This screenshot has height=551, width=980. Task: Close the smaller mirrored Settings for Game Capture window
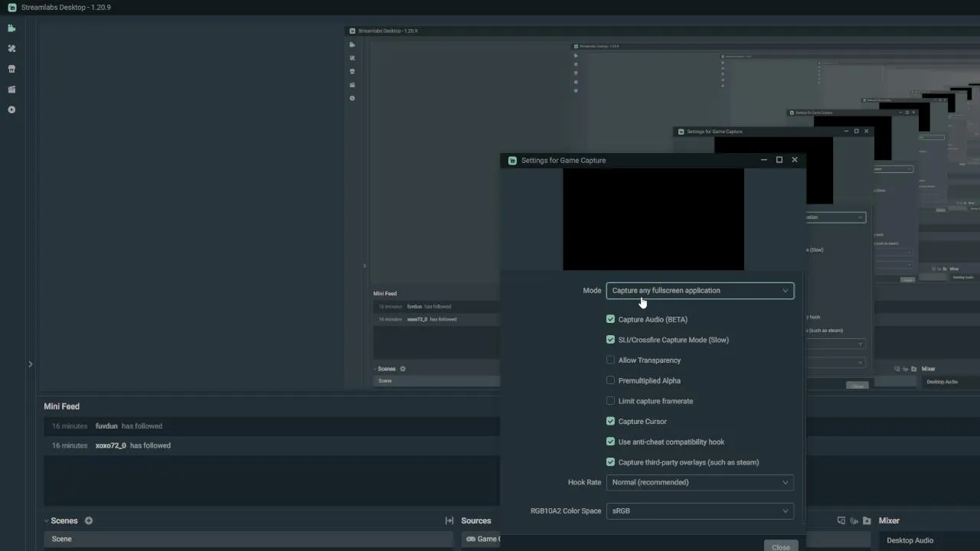coord(866,131)
